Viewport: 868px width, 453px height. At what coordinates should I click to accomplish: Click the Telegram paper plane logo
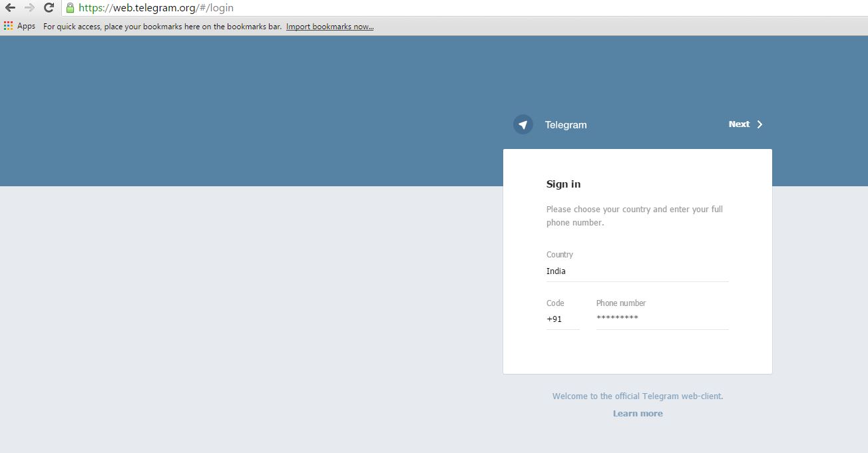(523, 124)
